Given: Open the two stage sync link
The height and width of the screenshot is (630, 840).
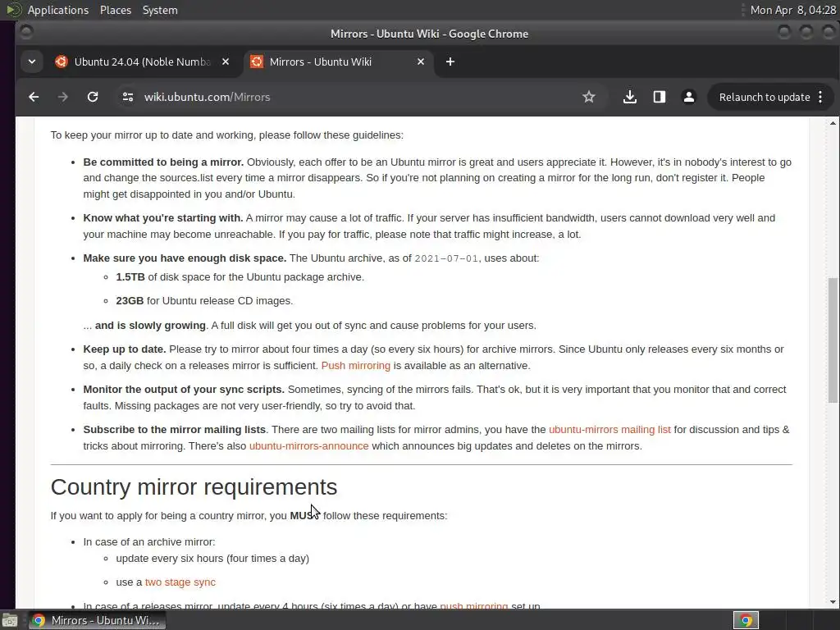Looking at the screenshot, I should tap(180, 582).
